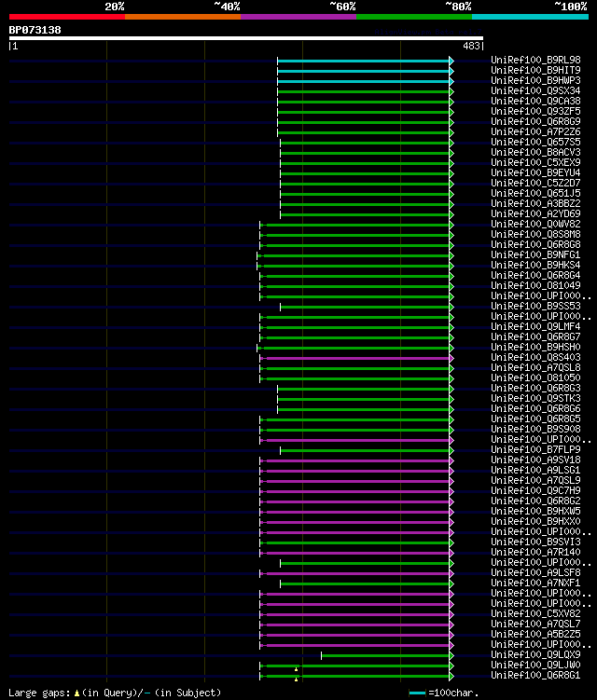The height and width of the screenshot is (700, 597).
Task: Click hit label UniRef100_Q8S403
Action: pyautogui.click(x=535, y=358)
